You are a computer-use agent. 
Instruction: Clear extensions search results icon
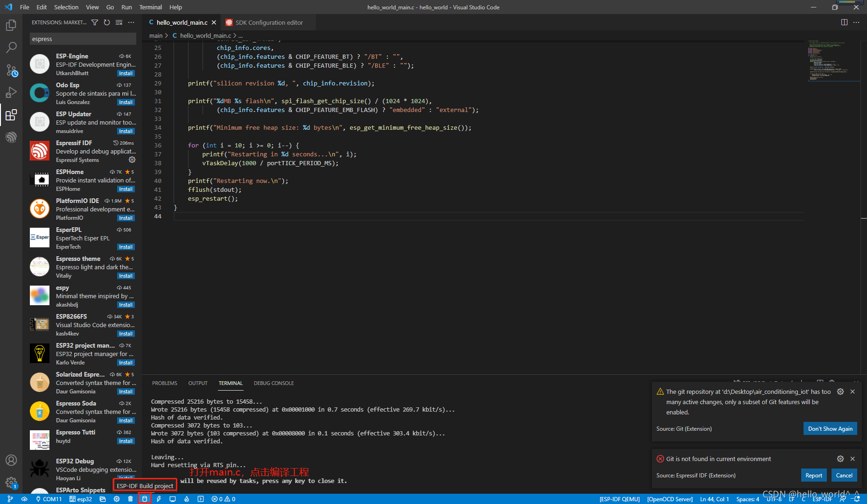click(x=119, y=22)
